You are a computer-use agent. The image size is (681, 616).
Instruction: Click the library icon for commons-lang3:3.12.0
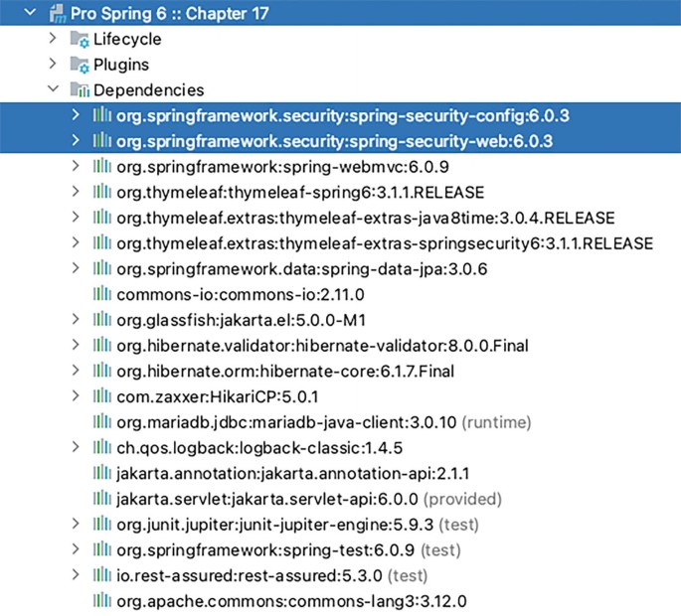[x=102, y=601]
